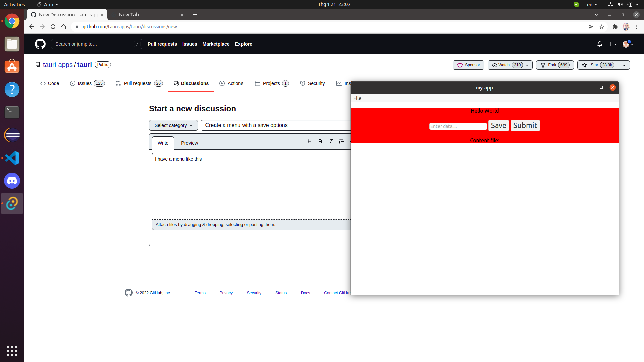
Task: Open Google Chrome from the dock
Action: coord(12,21)
